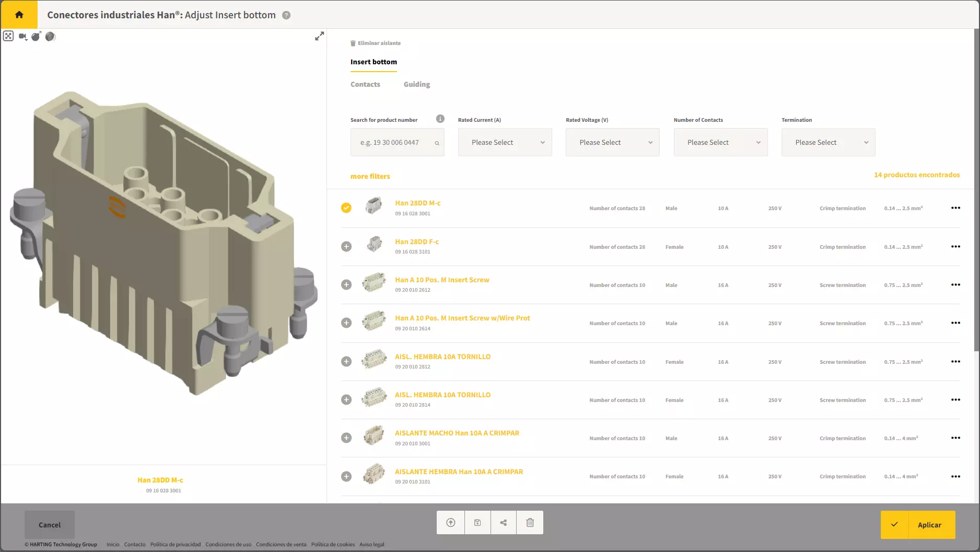Image resolution: width=980 pixels, height=552 pixels.
Task: Open the help question mark beside the title
Action: pos(286,15)
